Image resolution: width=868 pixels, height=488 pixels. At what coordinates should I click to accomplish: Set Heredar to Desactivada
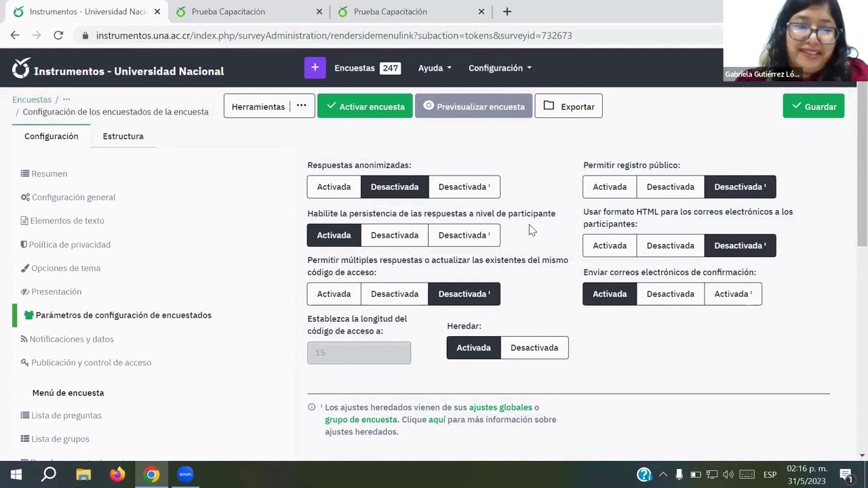pos(534,348)
